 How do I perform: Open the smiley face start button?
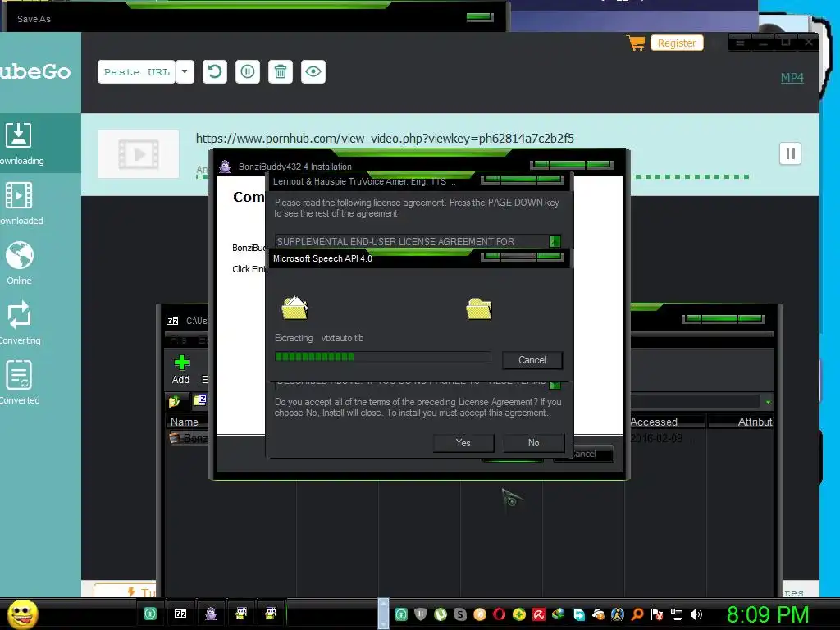pos(22,614)
